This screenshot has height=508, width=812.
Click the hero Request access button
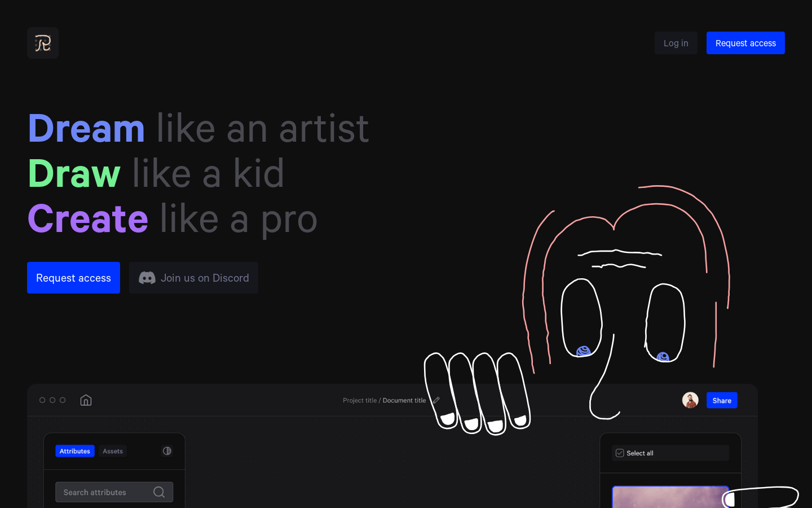point(73,278)
